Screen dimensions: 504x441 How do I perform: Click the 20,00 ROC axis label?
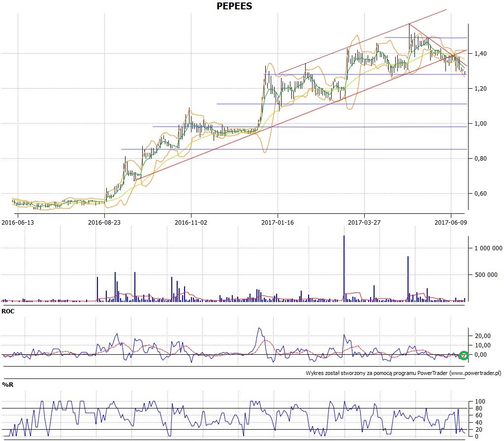[x=482, y=336]
